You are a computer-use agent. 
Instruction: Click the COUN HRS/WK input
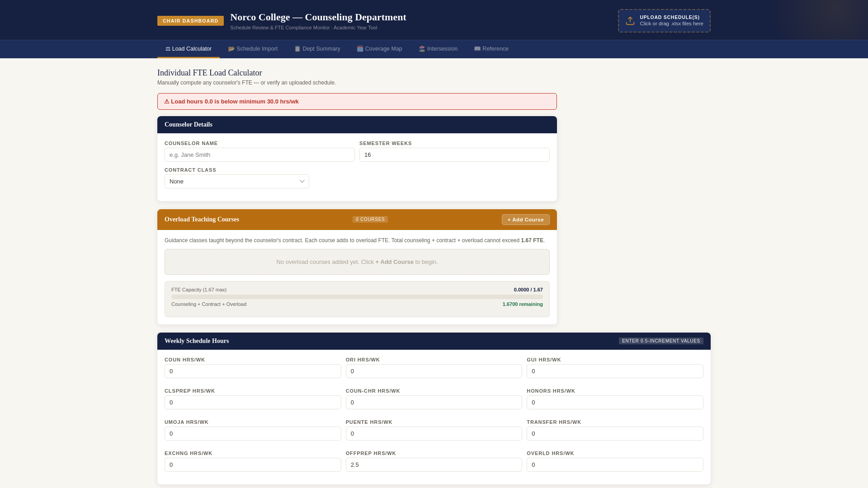tap(253, 371)
